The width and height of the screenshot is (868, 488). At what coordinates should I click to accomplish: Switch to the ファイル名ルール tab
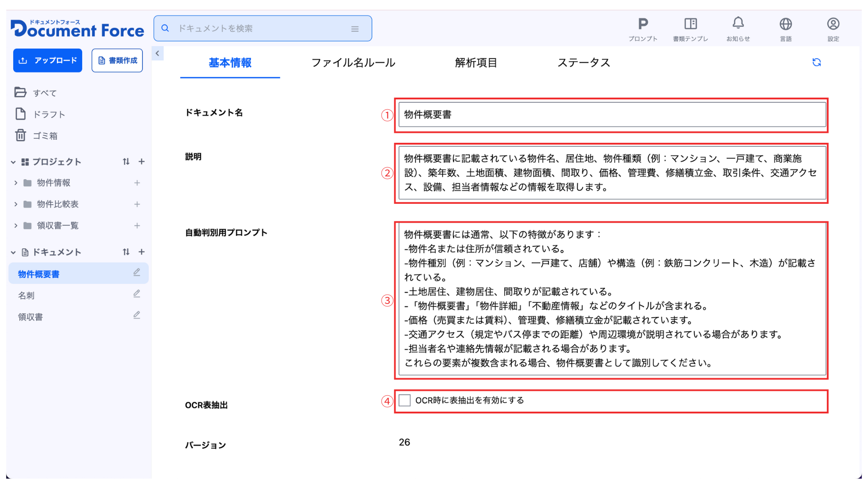[x=353, y=63]
